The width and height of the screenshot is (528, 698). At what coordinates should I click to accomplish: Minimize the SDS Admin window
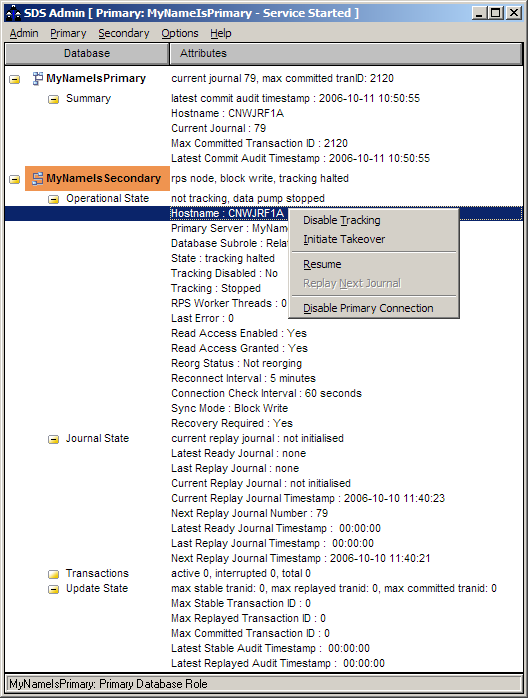click(x=479, y=12)
